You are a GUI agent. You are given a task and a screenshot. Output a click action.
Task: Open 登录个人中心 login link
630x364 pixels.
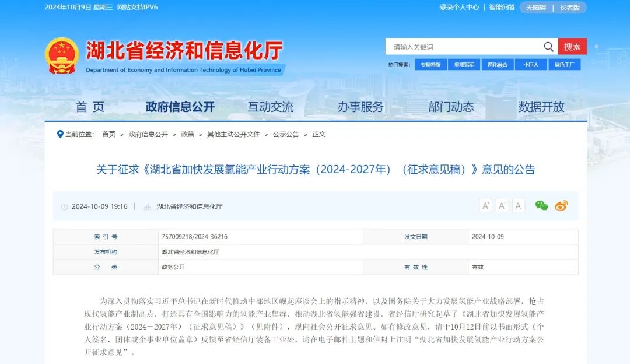(459, 8)
